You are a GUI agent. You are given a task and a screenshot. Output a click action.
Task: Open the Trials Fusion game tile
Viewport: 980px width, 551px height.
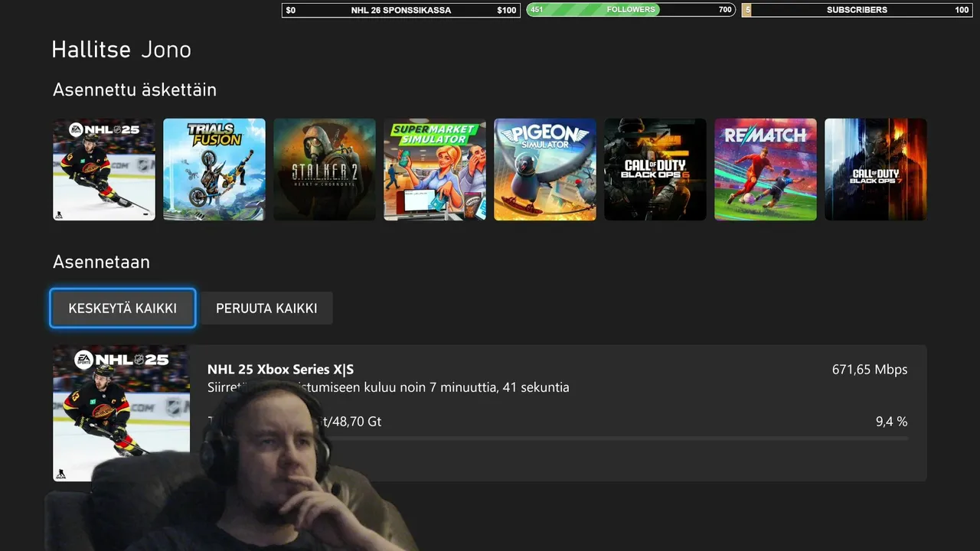(x=214, y=169)
